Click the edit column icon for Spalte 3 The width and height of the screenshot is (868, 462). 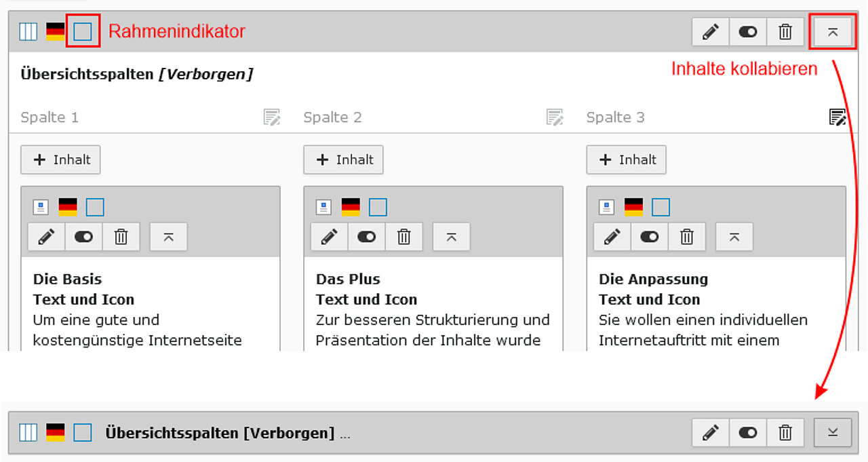click(x=837, y=117)
